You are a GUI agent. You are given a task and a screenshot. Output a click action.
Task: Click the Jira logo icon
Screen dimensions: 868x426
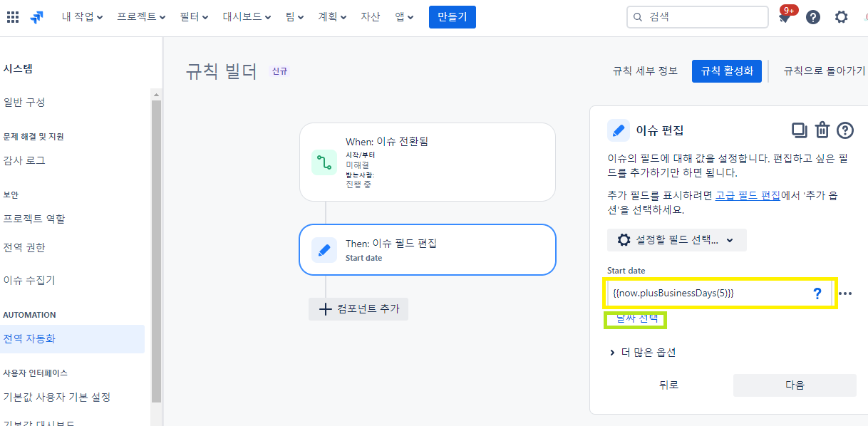pyautogui.click(x=37, y=17)
